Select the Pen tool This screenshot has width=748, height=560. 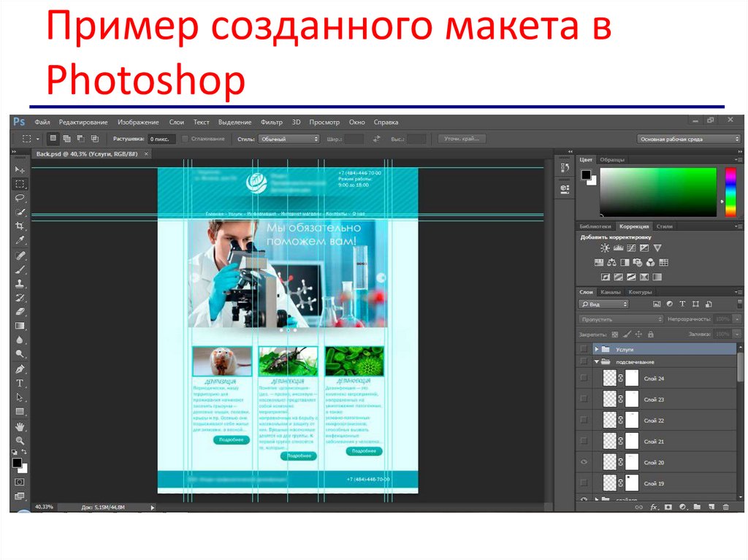tap(20, 369)
